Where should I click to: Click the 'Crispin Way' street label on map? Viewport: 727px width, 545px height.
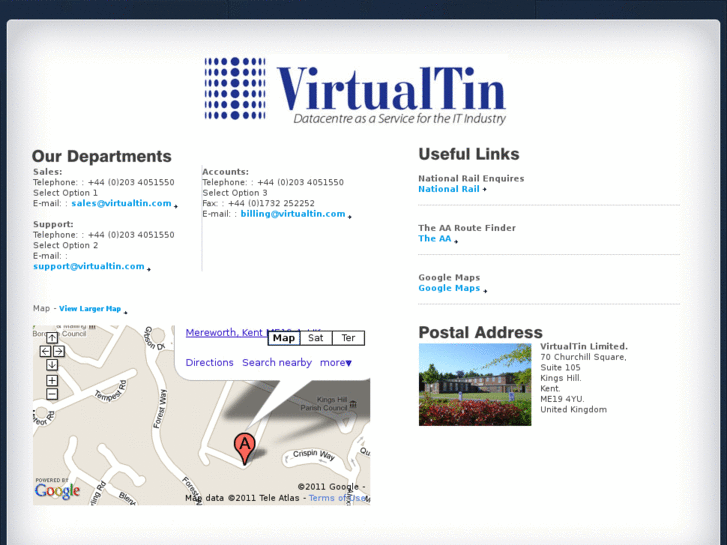point(313,455)
